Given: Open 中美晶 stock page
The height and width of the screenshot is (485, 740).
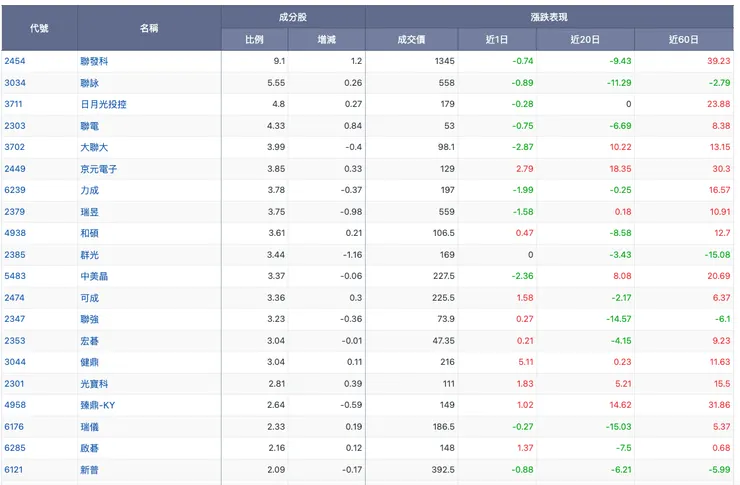Looking at the screenshot, I should point(94,276).
